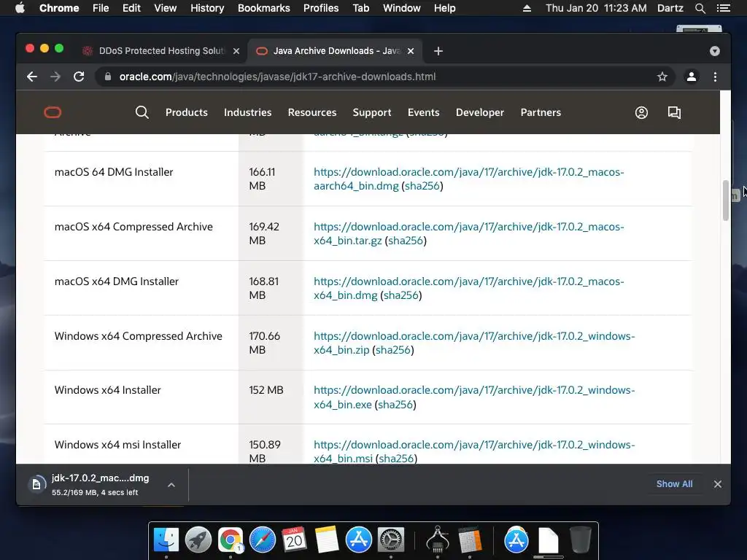Bookmark this page with the star icon

click(x=662, y=77)
